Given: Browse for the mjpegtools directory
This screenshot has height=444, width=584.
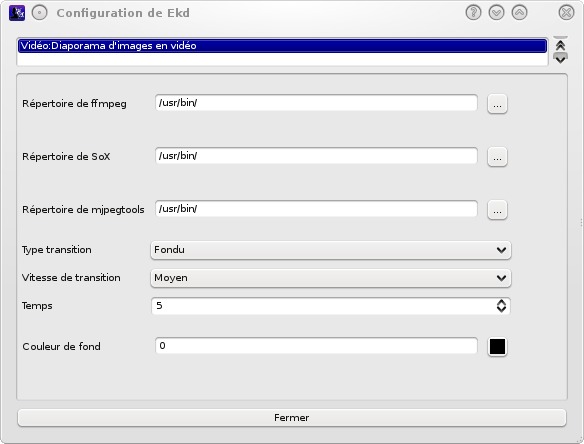Looking at the screenshot, I should click(497, 210).
